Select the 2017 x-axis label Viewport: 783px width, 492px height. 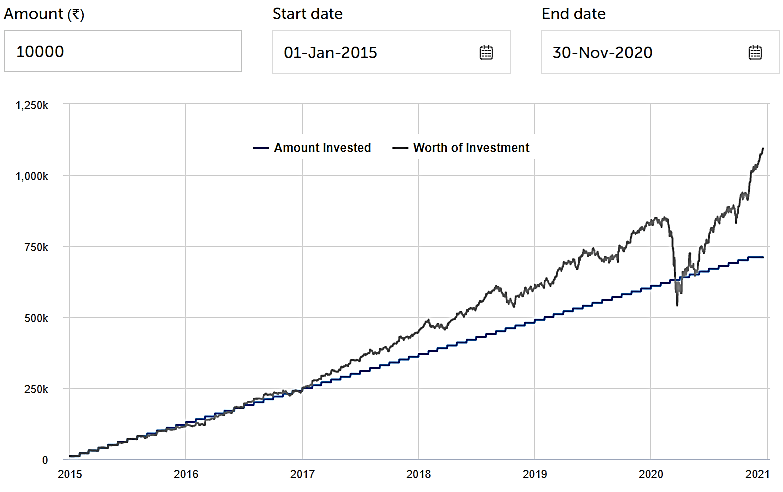coord(302,473)
